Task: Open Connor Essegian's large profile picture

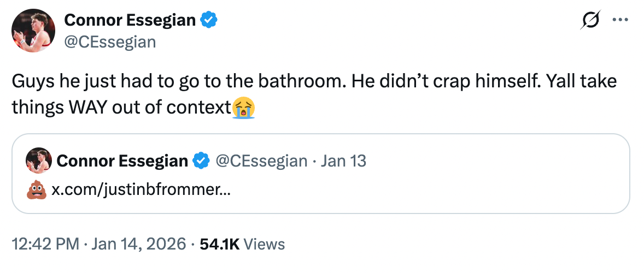Action: (33, 32)
